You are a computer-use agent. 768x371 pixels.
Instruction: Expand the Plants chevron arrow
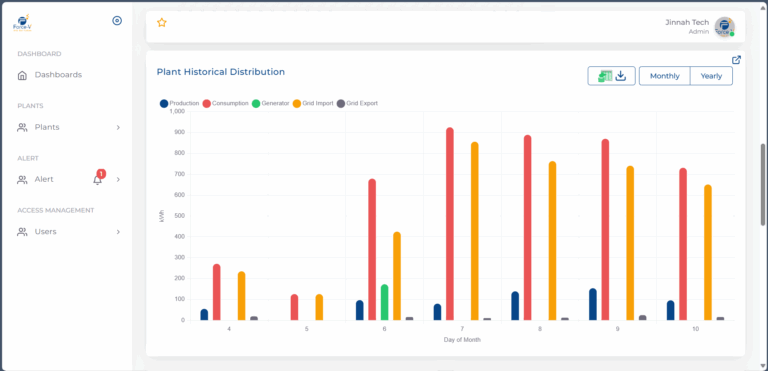[118, 127]
